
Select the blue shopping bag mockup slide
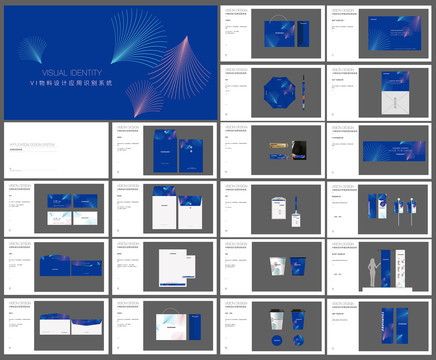tap(272, 33)
